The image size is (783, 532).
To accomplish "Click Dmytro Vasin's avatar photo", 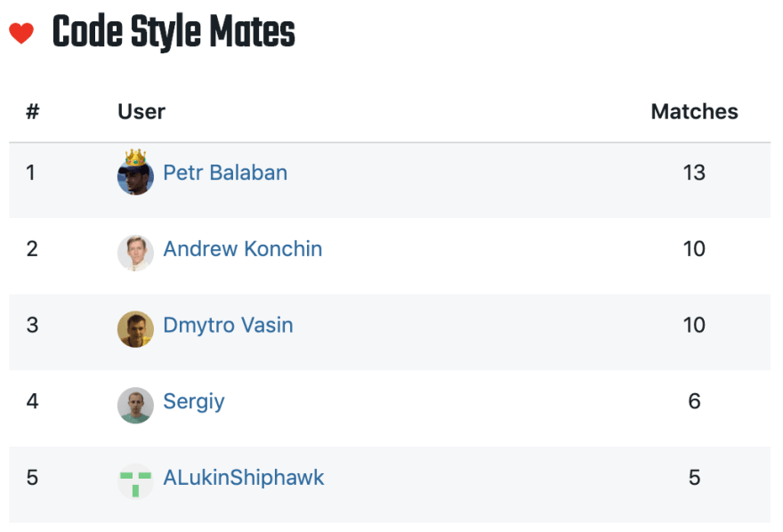I will (135, 329).
